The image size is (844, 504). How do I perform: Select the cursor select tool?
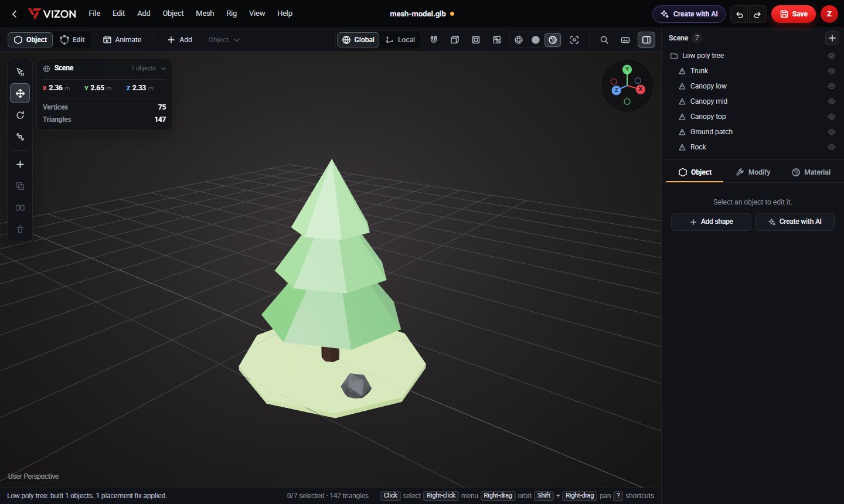pos(20,71)
